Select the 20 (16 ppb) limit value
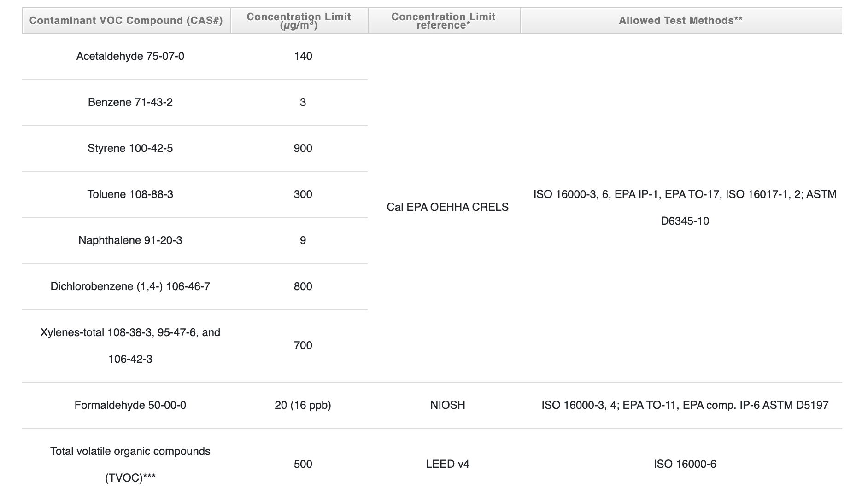This screenshot has height=500, width=868. click(303, 405)
